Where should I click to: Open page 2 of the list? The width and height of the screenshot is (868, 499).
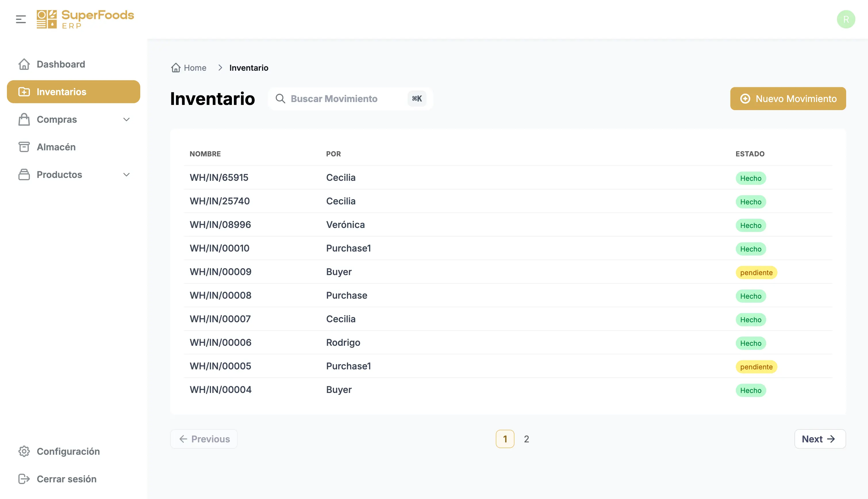click(x=526, y=439)
